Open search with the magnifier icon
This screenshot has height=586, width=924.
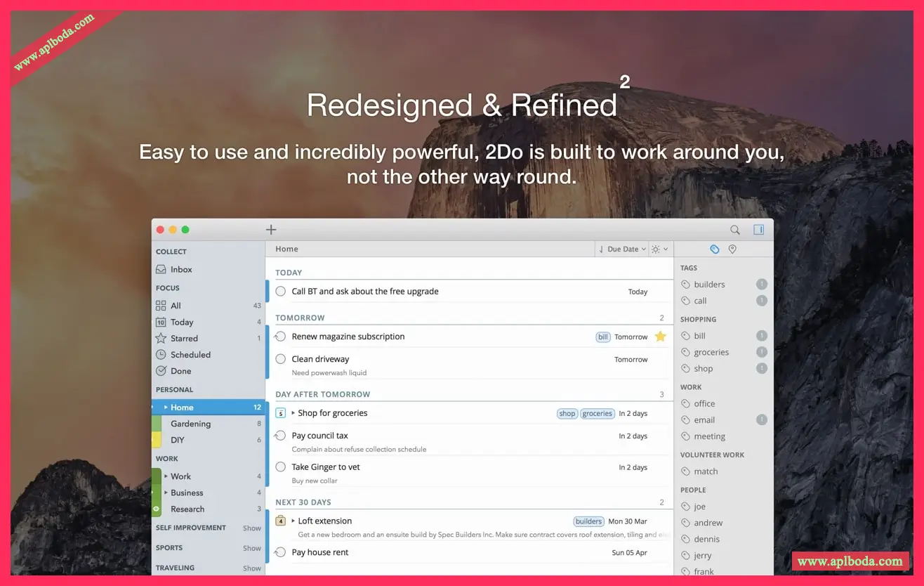(x=734, y=230)
